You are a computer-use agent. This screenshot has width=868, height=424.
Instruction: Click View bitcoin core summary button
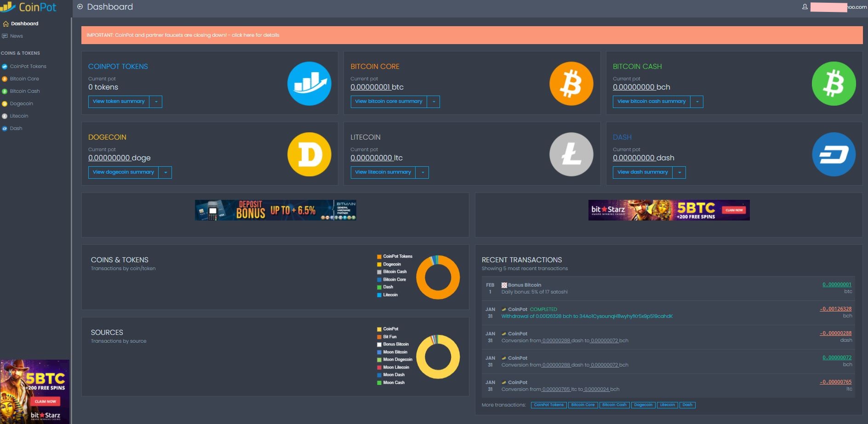point(388,102)
